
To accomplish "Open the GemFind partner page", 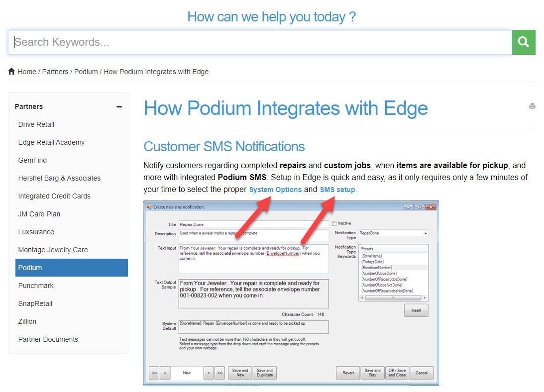I will [x=32, y=160].
